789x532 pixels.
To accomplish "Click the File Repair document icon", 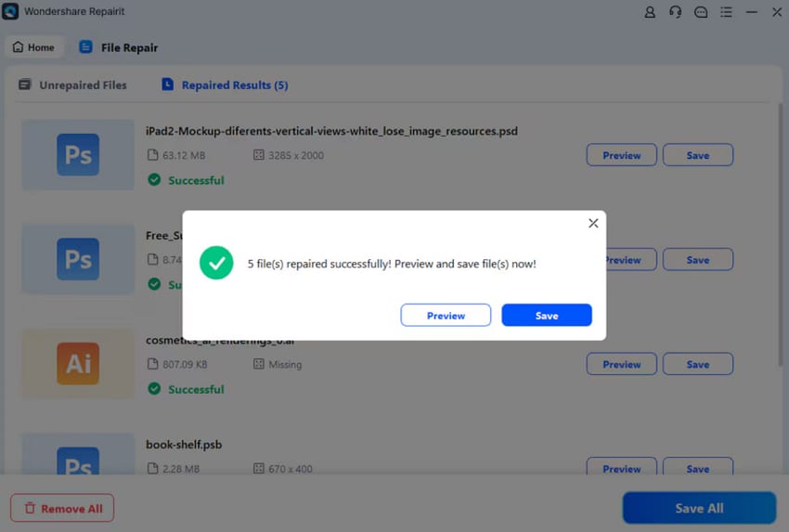I will click(85, 47).
